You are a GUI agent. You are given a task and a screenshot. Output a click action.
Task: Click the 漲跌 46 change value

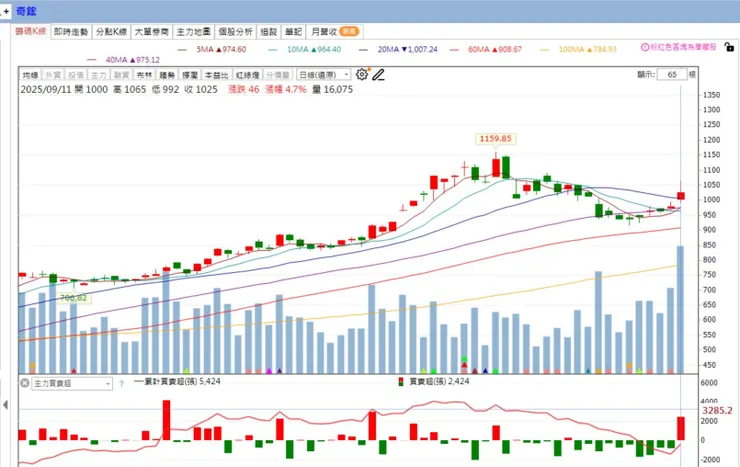[244, 89]
